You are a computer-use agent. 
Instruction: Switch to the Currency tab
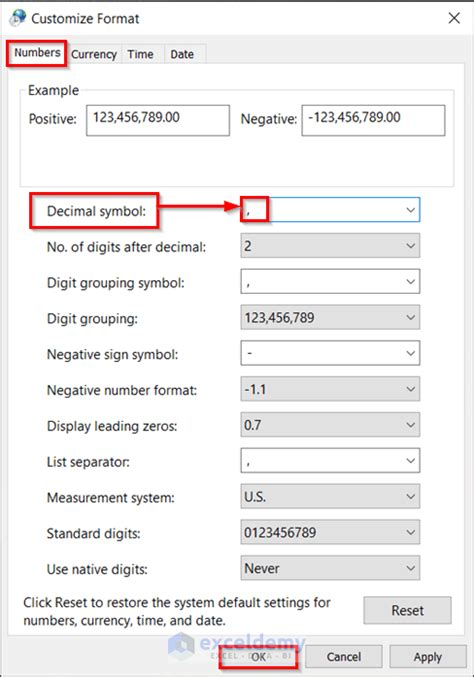coord(94,54)
